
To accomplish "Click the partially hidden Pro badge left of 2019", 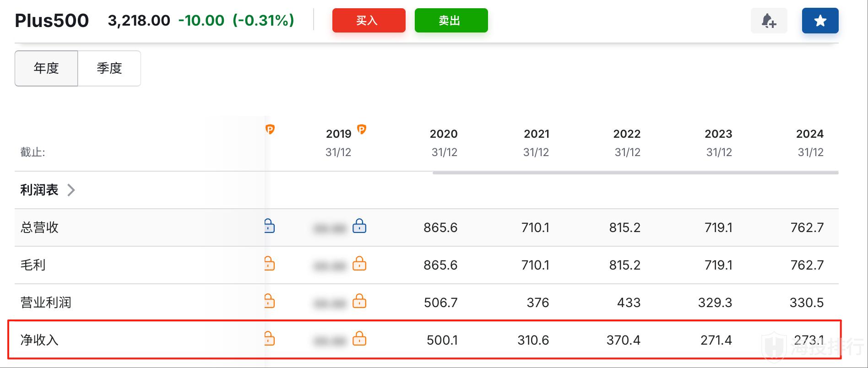I will [270, 130].
